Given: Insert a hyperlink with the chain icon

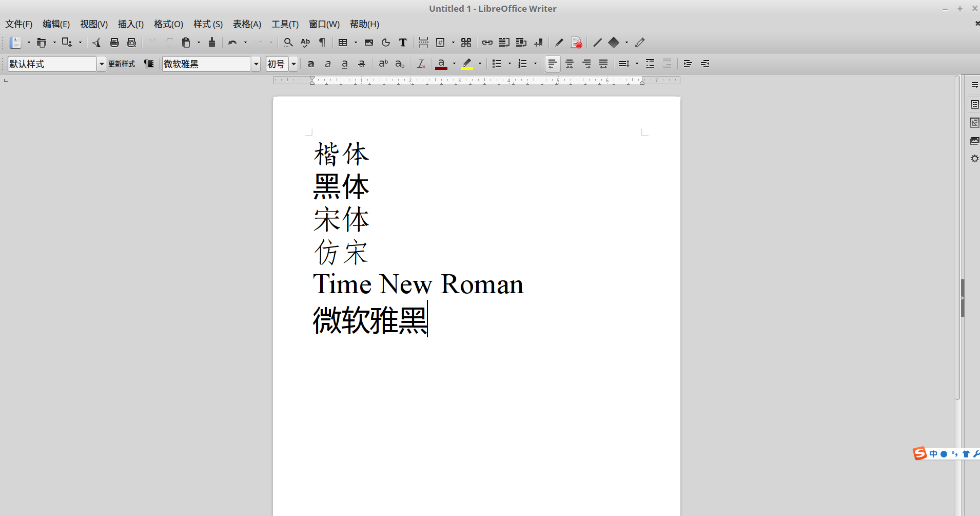Looking at the screenshot, I should 487,43.
